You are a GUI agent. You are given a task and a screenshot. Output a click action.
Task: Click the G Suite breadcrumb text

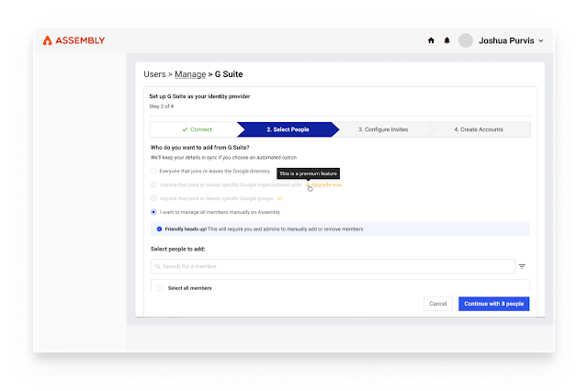[229, 74]
